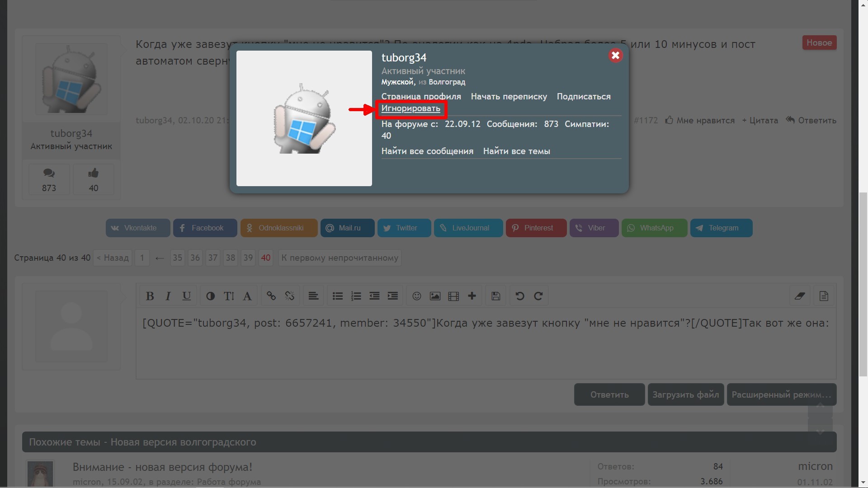Click Подписаться in member card
The height and width of the screenshot is (488, 868).
[x=583, y=96]
